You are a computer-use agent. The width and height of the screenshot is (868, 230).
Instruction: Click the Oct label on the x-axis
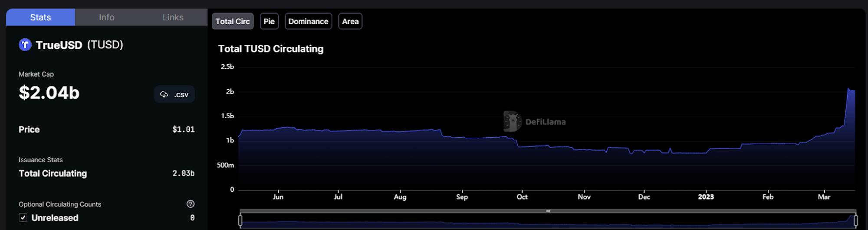coord(522,197)
